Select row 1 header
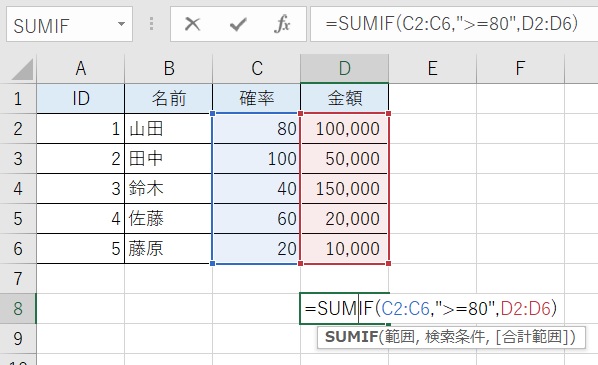The width and height of the screenshot is (598, 365). [x=18, y=99]
